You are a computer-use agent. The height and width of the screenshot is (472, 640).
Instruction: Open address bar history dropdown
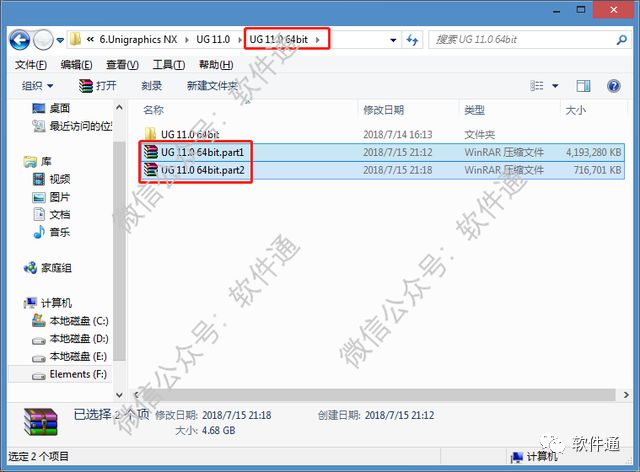(x=393, y=40)
